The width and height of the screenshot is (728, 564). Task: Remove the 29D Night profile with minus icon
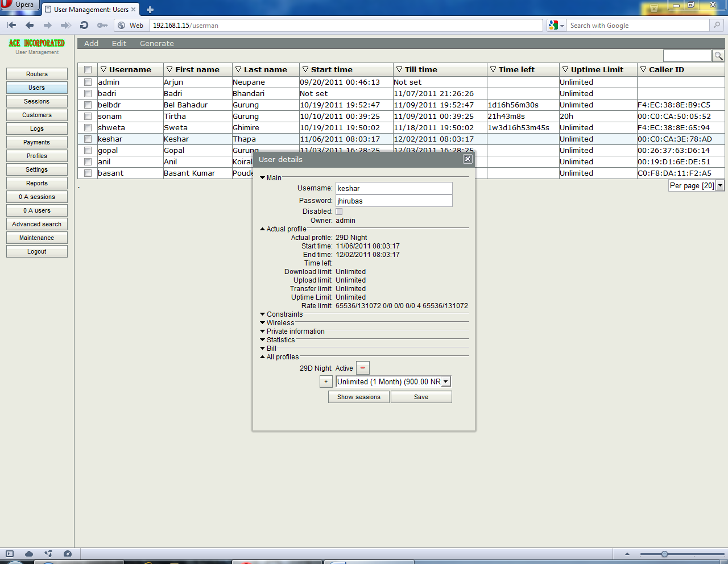[x=362, y=368]
